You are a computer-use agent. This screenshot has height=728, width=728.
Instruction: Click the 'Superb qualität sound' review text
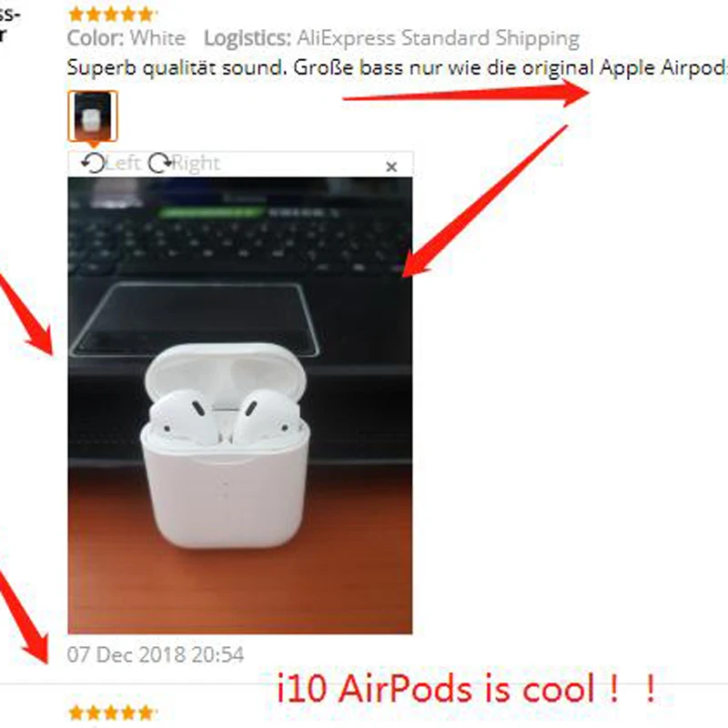[x=177, y=68]
